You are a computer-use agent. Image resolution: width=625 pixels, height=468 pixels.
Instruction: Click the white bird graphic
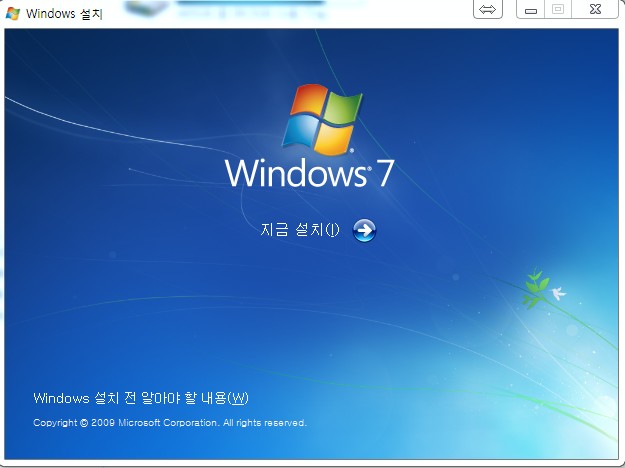(558, 293)
